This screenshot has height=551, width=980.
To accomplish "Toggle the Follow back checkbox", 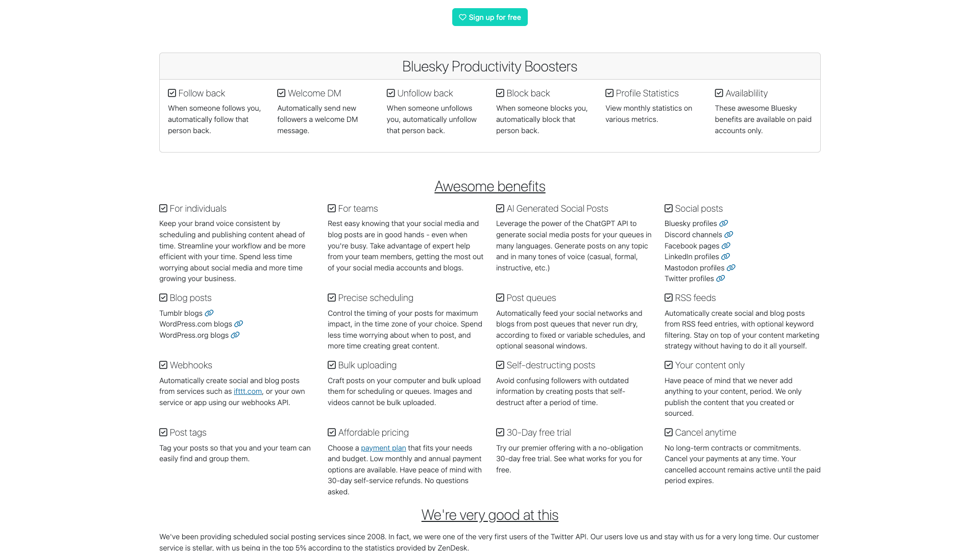I will coord(171,93).
